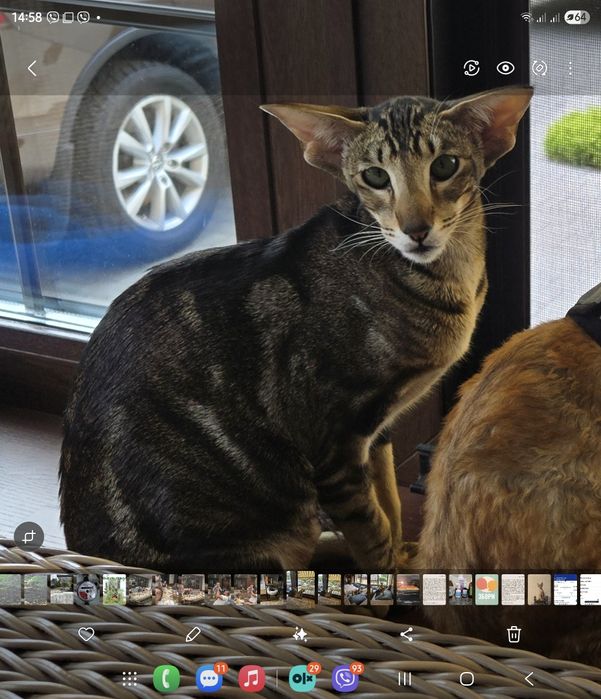Open the motion photo play icon
Screen dimensions: 601x699
coord(471,68)
